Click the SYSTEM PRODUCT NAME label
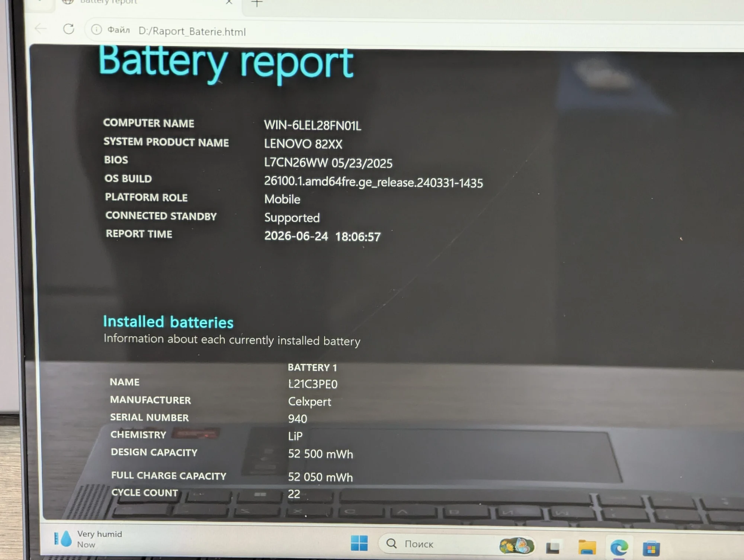 (166, 142)
